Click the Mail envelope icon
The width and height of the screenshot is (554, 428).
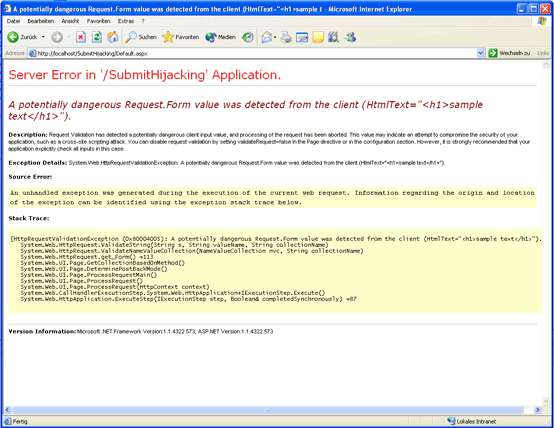coord(266,37)
